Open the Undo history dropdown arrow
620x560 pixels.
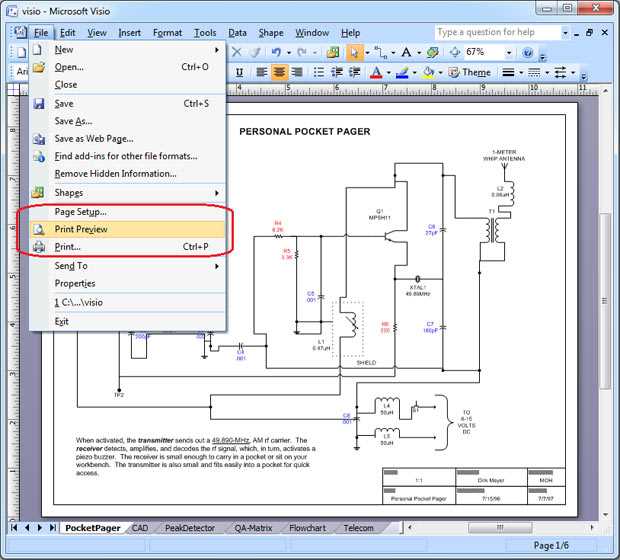pyautogui.click(x=289, y=52)
